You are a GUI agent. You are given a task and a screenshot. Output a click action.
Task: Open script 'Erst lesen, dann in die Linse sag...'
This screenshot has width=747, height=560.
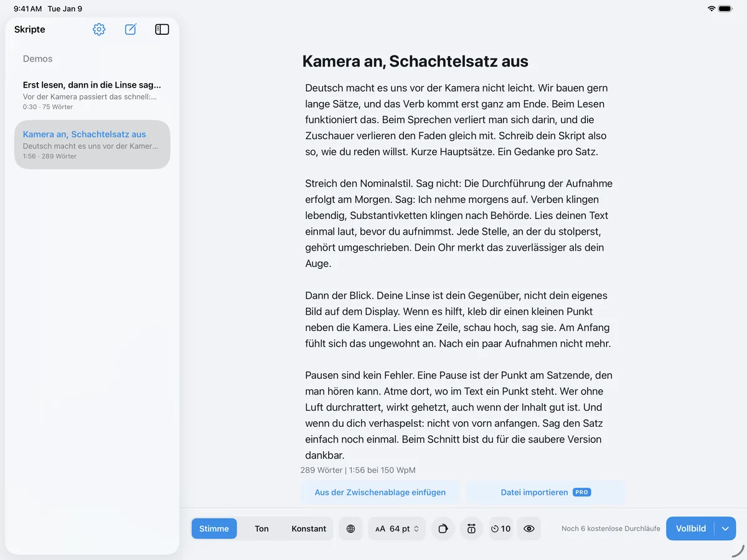tap(92, 95)
